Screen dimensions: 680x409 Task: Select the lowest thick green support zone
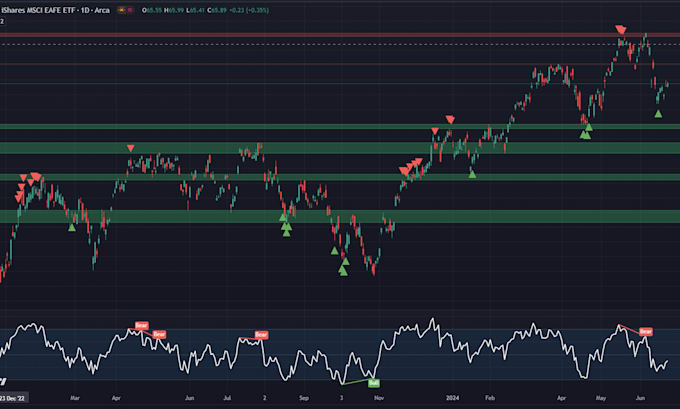[340, 216]
